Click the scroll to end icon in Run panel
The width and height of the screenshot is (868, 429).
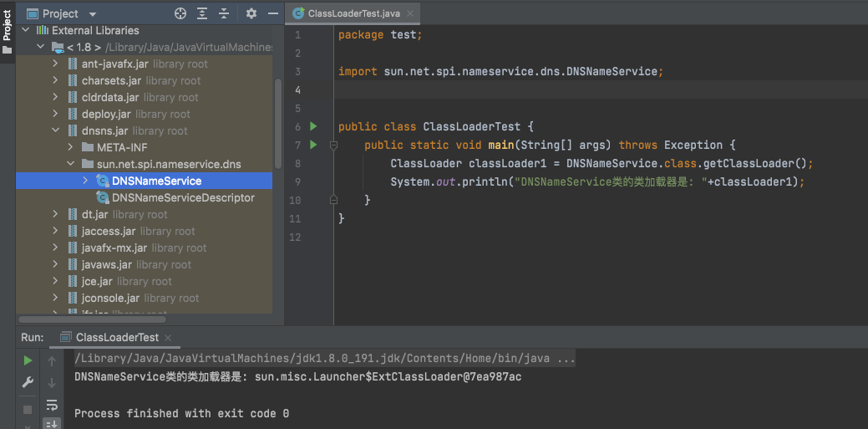(52, 423)
